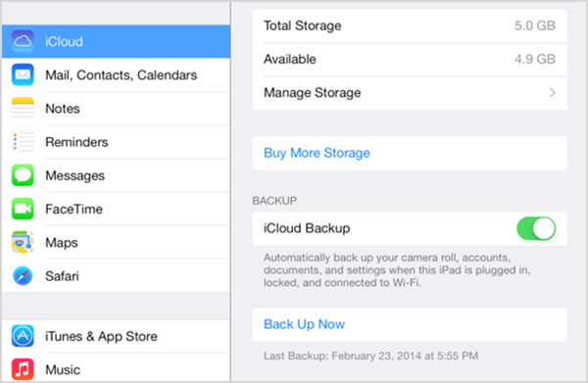Tap the green Messages bubble icon
The width and height of the screenshot is (588, 383).
click(x=23, y=175)
